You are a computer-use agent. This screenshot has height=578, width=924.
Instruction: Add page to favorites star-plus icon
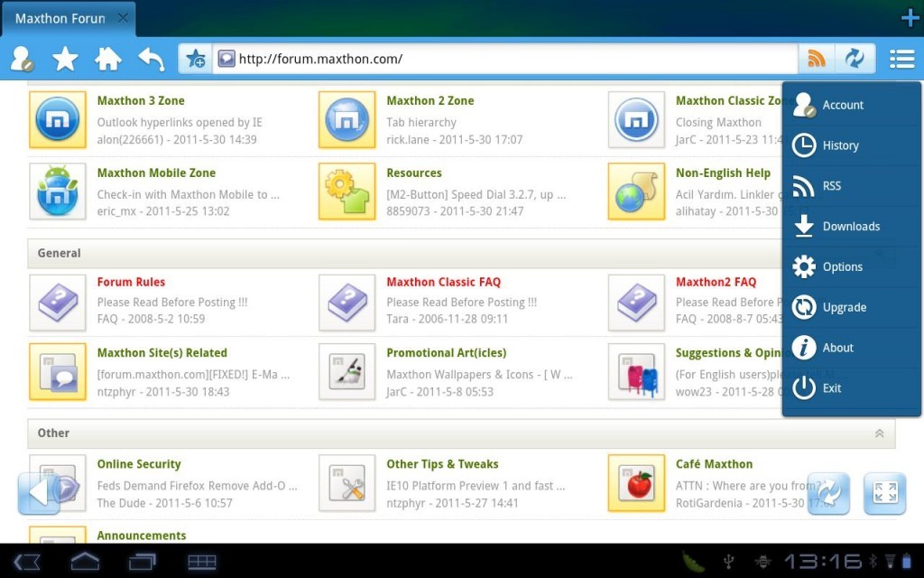(195, 59)
